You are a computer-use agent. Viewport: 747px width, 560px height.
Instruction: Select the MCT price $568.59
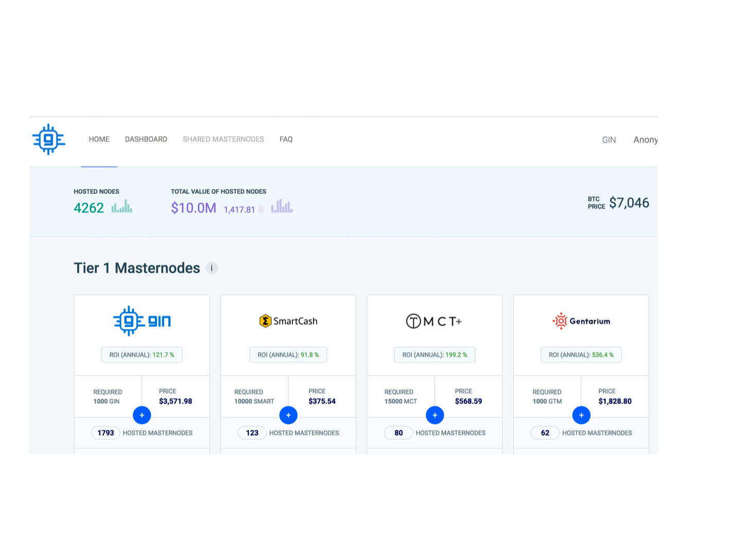(468, 401)
